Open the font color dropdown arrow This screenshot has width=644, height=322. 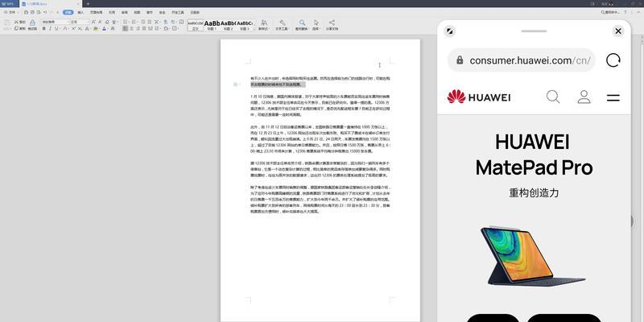107,29
